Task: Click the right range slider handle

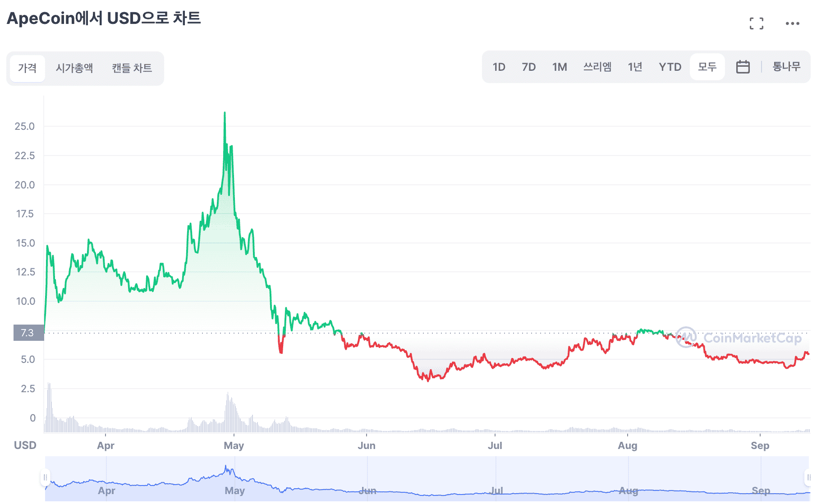Action: [x=808, y=477]
